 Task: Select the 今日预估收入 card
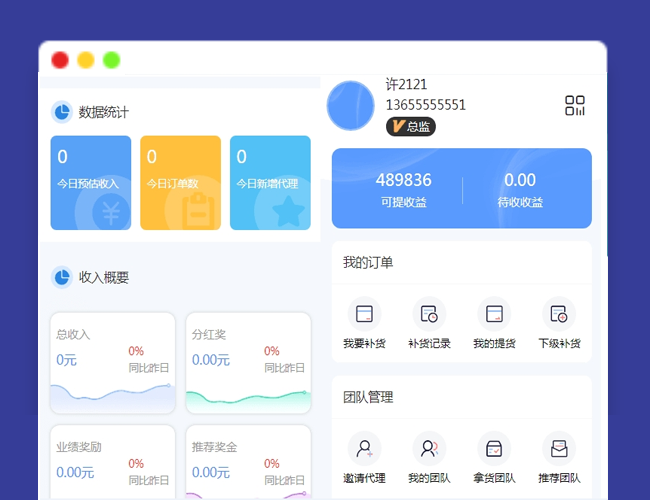click(x=91, y=183)
